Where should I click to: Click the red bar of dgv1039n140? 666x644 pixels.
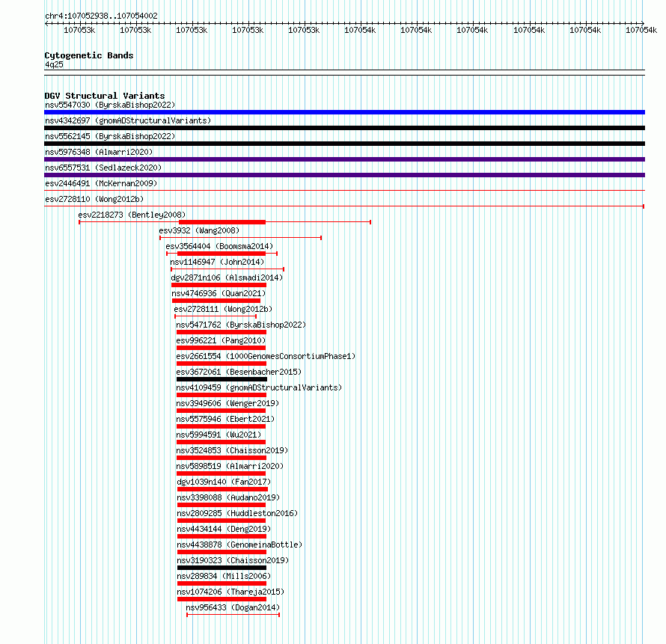click(222, 489)
